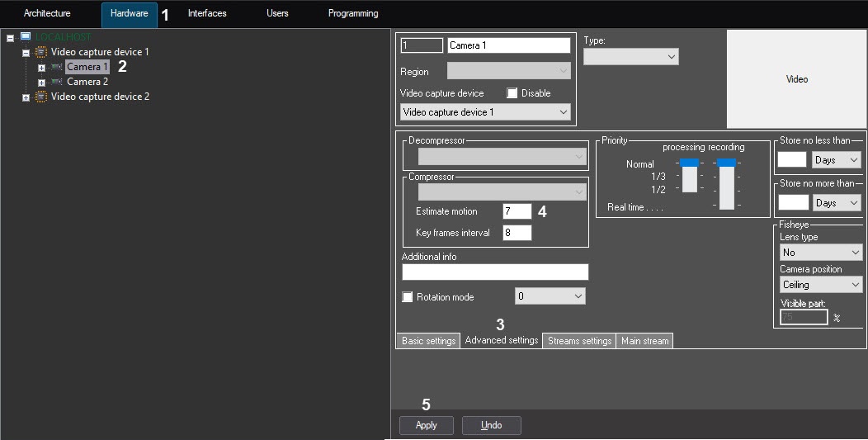Open the Video capture device dropdown
Screen dimensions: 868x440
coord(485,112)
